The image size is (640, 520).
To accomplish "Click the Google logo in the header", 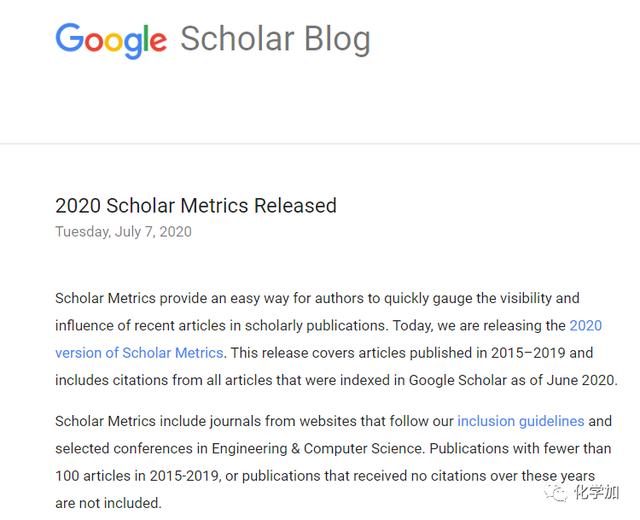I will 111,40.
